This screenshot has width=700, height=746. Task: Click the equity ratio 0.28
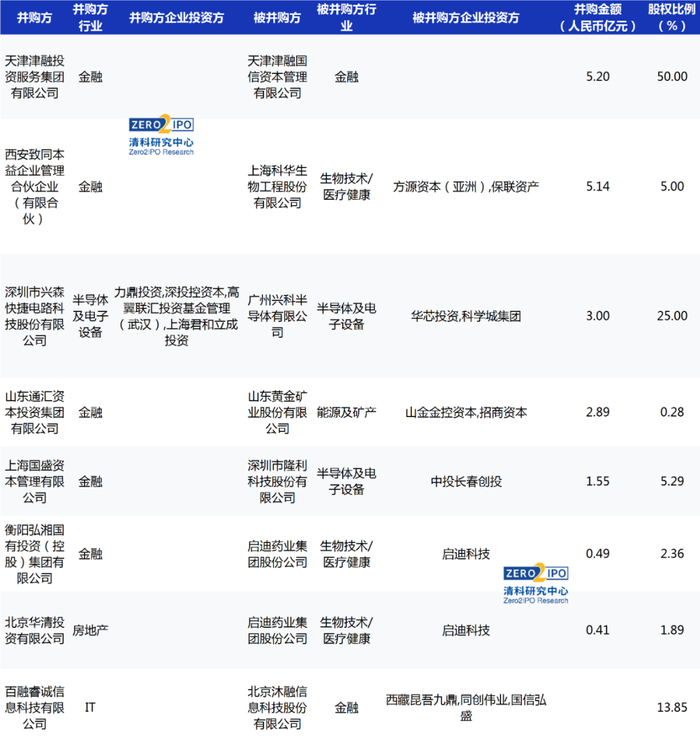click(672, 412)
